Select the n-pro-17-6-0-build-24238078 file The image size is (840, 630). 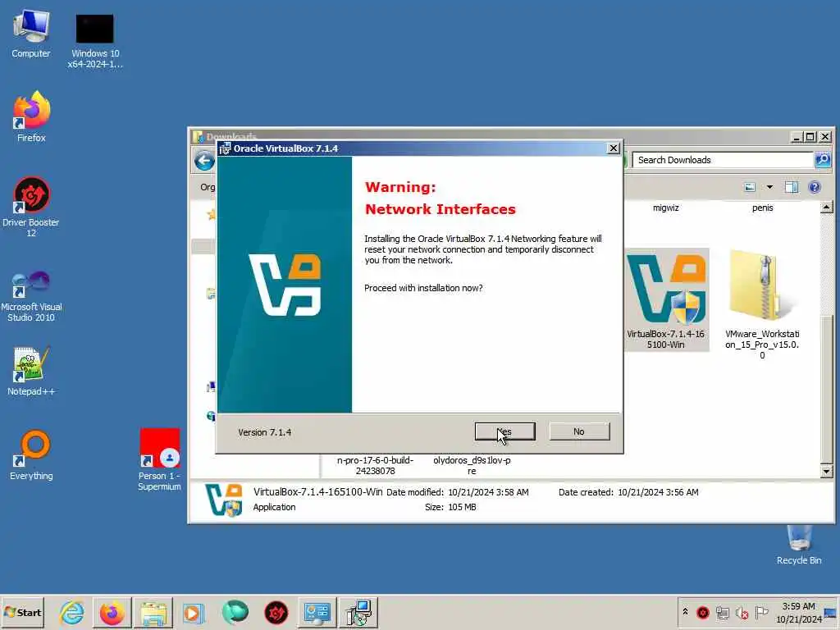(375, 466)
